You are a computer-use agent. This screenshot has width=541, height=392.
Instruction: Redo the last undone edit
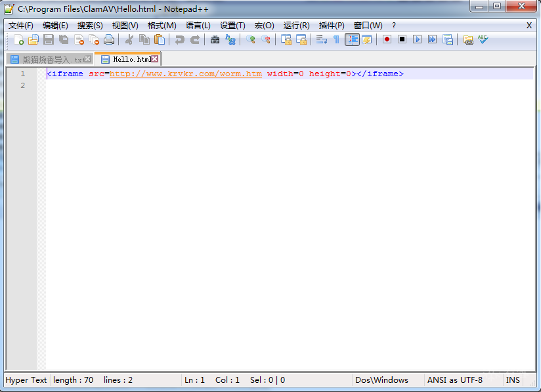[195, 39]
